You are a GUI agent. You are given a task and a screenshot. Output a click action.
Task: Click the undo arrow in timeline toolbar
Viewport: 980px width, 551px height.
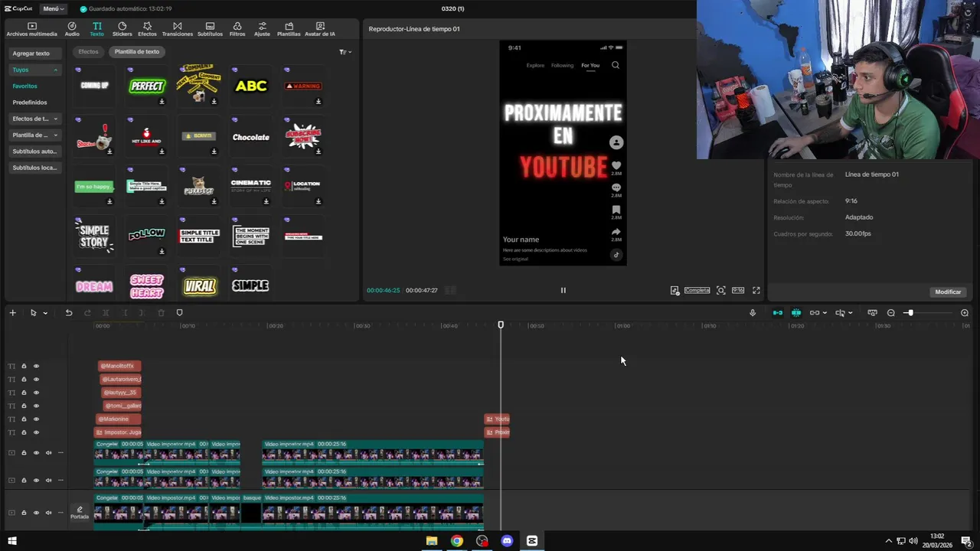tap(69, 312)
